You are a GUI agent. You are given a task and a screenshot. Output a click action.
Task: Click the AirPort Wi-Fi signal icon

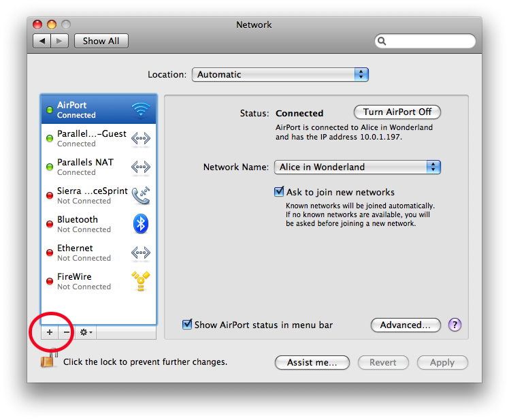(x=141, y=110)
